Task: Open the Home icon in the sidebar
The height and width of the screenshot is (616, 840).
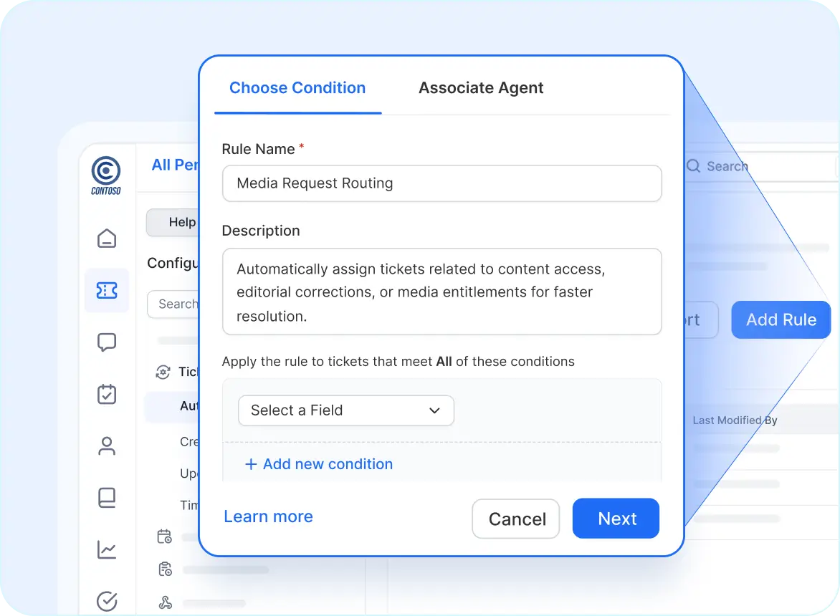Action: [107, 239]
